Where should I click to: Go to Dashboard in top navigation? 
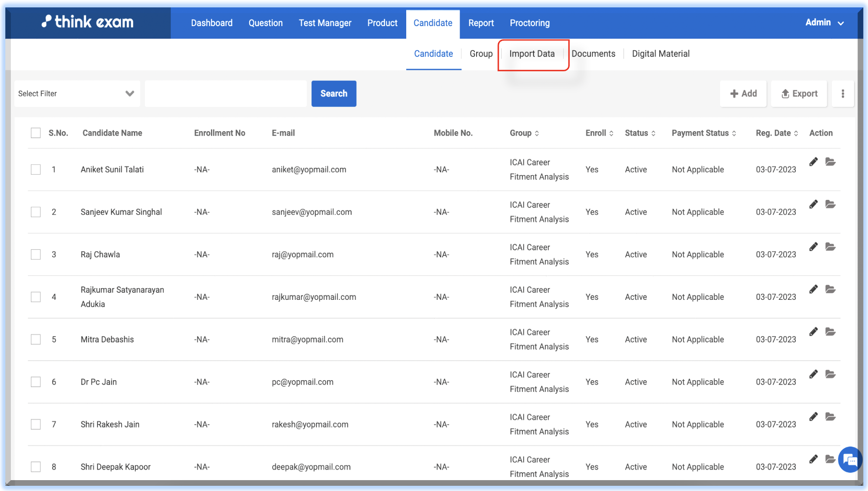tap(212, 23)
